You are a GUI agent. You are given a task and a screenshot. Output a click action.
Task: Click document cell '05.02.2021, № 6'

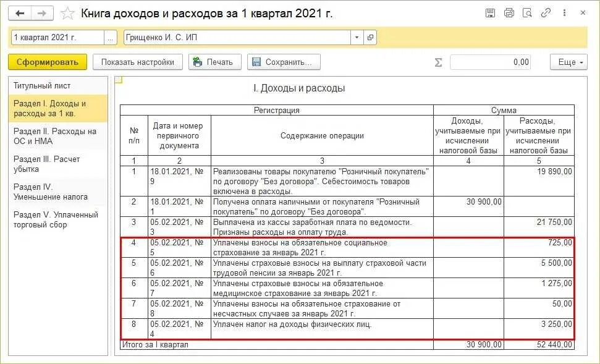pos(179,268)
